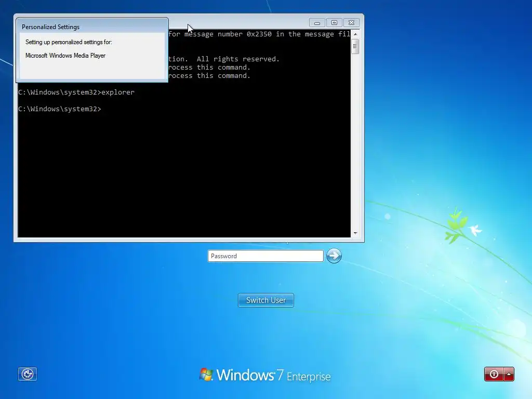Click the empty 'C:\Windows\system32>' prompt line
Screen dimensions: 532x399
point(60,109)
